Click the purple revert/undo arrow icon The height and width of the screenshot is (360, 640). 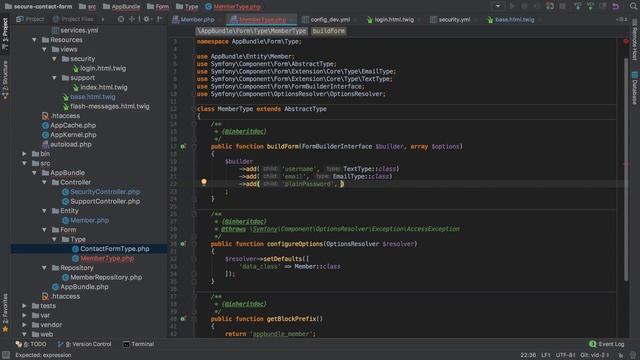pos(616,6)
